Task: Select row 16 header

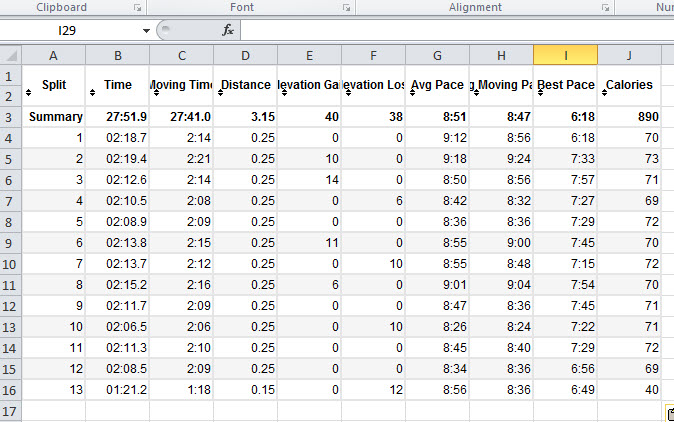Action: [10, 390]
